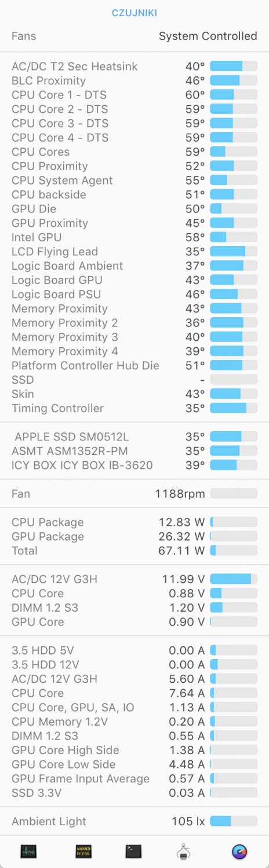Select the CPU Core 1 - DTS row
This screenshot has width=269, height=868.
coord(134,95)
